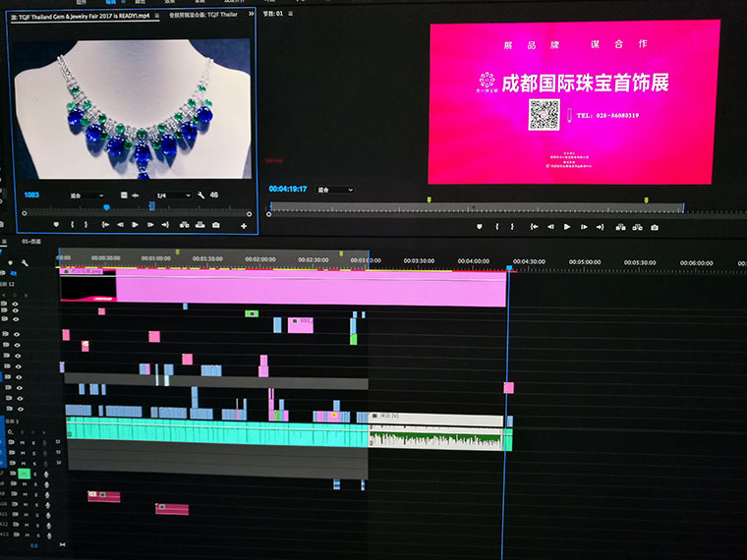Solo audio track A12
Viewport: 747px width, 560px height.
pos(36,526)
